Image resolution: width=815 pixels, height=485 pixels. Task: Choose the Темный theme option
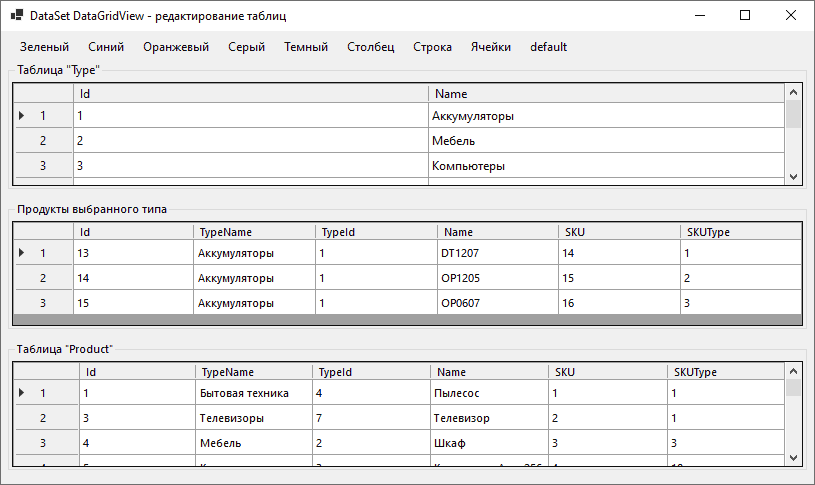(306, 47)
